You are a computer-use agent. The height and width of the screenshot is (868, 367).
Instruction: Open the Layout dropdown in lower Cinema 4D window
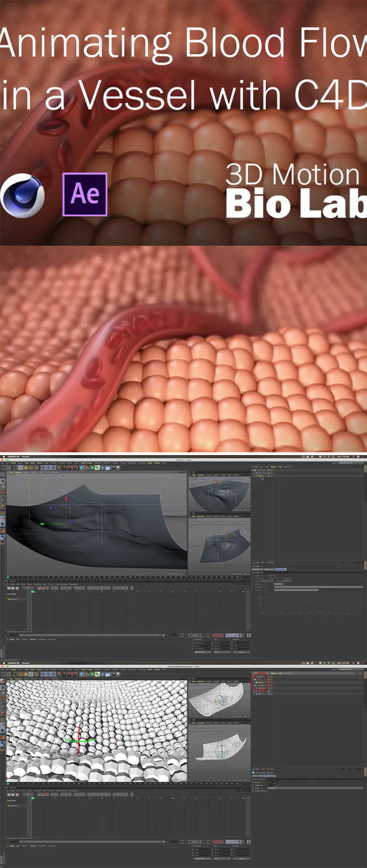point(350,669)
